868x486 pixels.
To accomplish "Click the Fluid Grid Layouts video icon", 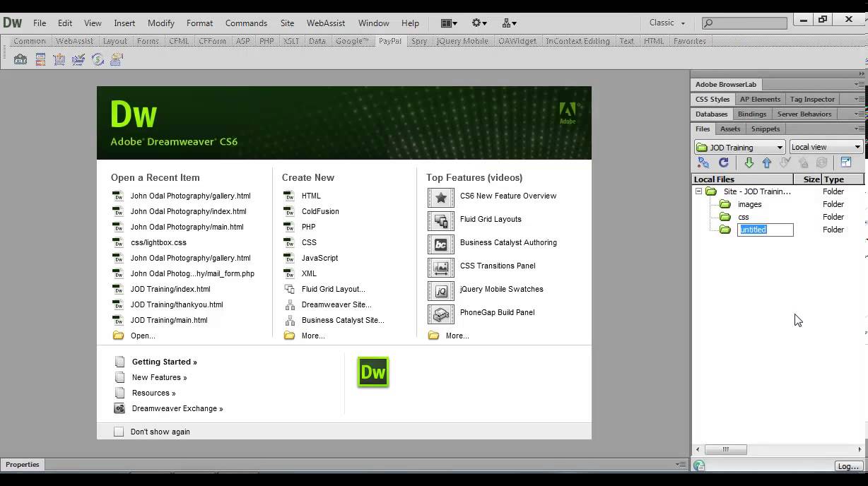I will click(x=441, y=221).
